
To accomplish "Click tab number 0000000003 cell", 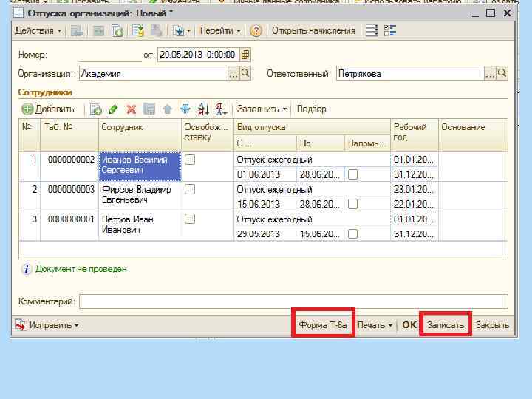I will click(69, 196).
